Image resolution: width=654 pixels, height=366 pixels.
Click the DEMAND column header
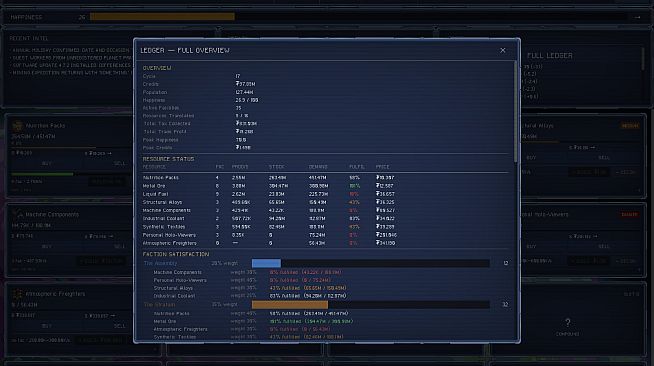[318, 167]
